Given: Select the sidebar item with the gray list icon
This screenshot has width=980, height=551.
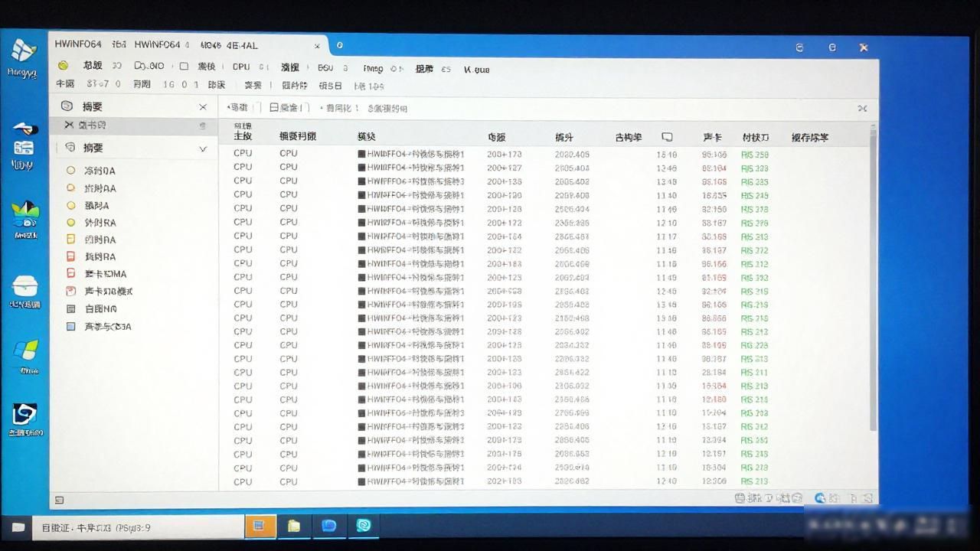Looking at the screenshot, I should click(91, 309).
